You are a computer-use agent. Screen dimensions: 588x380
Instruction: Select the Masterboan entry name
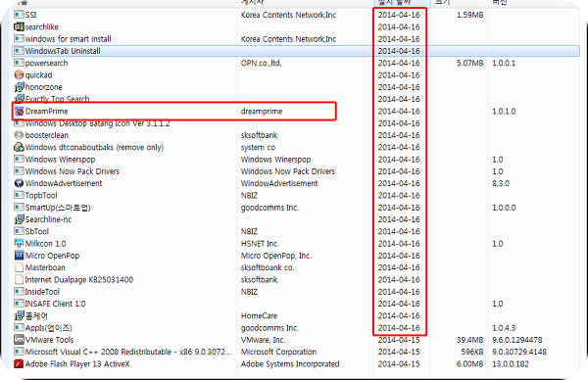pos(45,267)
